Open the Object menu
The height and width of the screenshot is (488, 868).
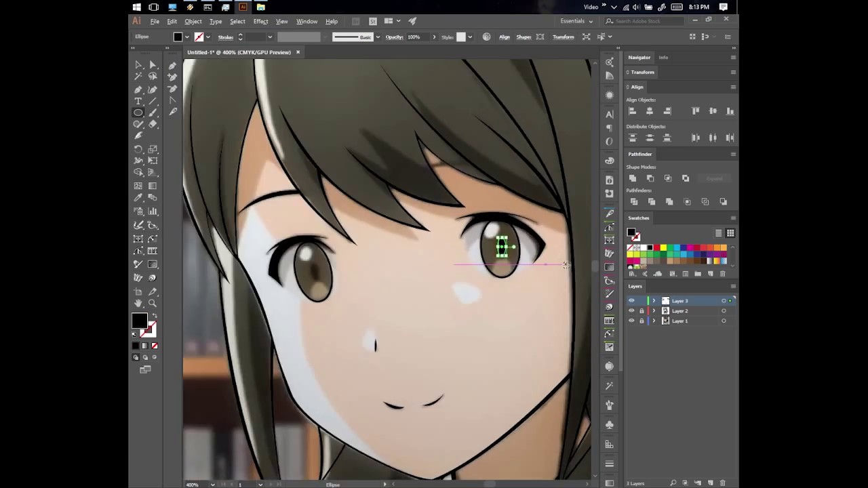pos(193,21)
